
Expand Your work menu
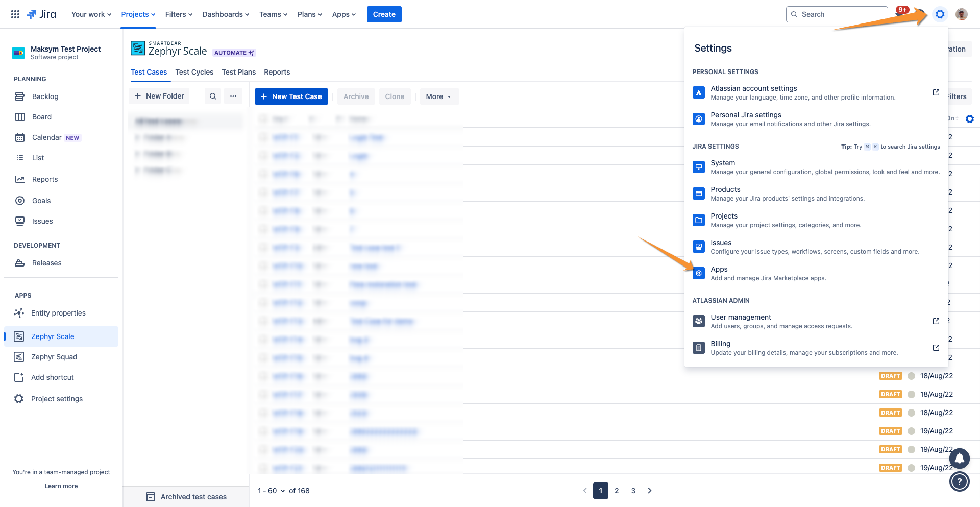tap(91, 14)
